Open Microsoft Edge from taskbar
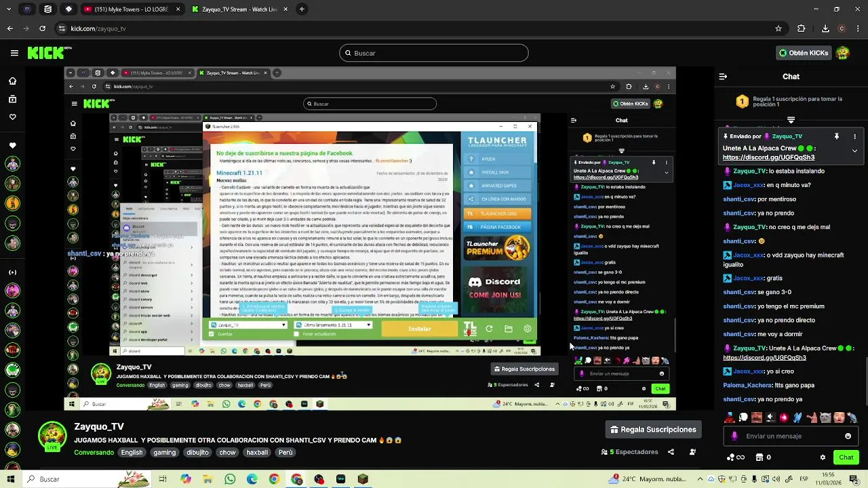The width and height of the screenshot is (868, 488). click(252, 479)
